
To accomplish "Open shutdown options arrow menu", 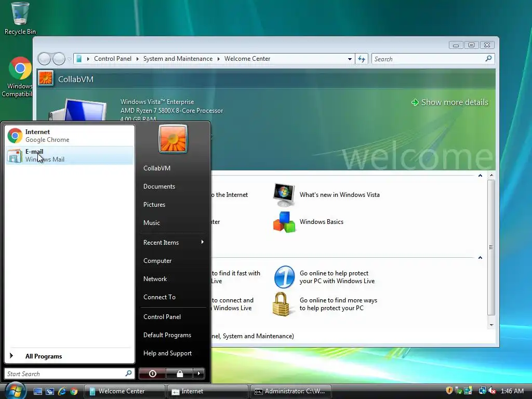I will (199, 374).
